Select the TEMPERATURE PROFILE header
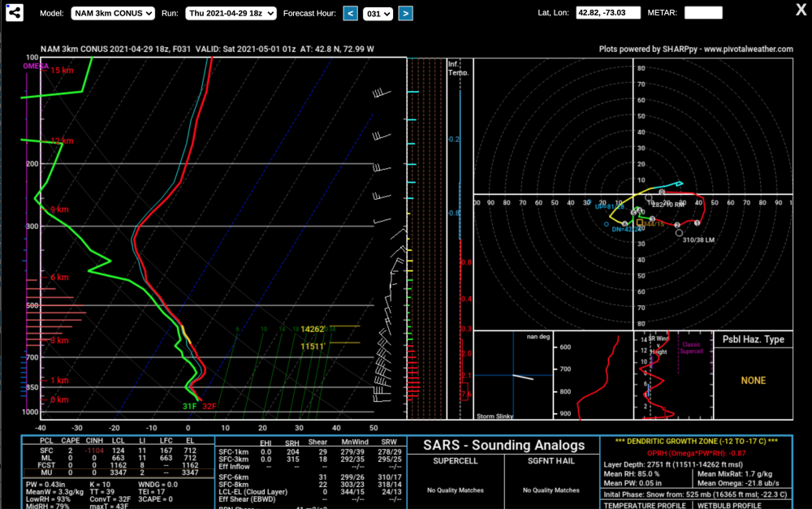Viewport: 812px width, 509px height. click(x=641, y=504)
